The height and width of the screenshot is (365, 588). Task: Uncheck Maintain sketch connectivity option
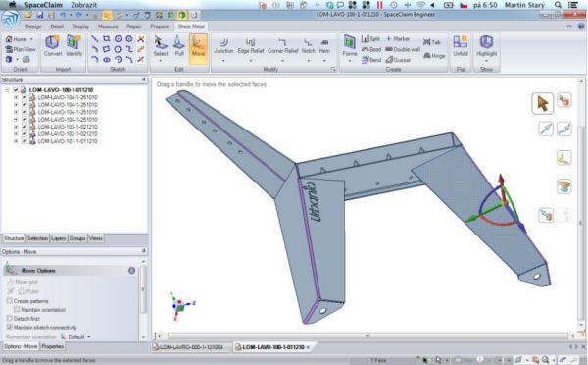coord(10,327)
